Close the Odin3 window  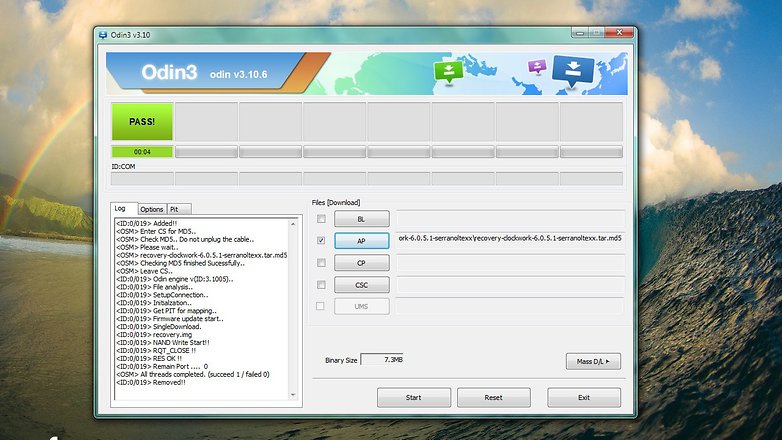tap(619, 32)
